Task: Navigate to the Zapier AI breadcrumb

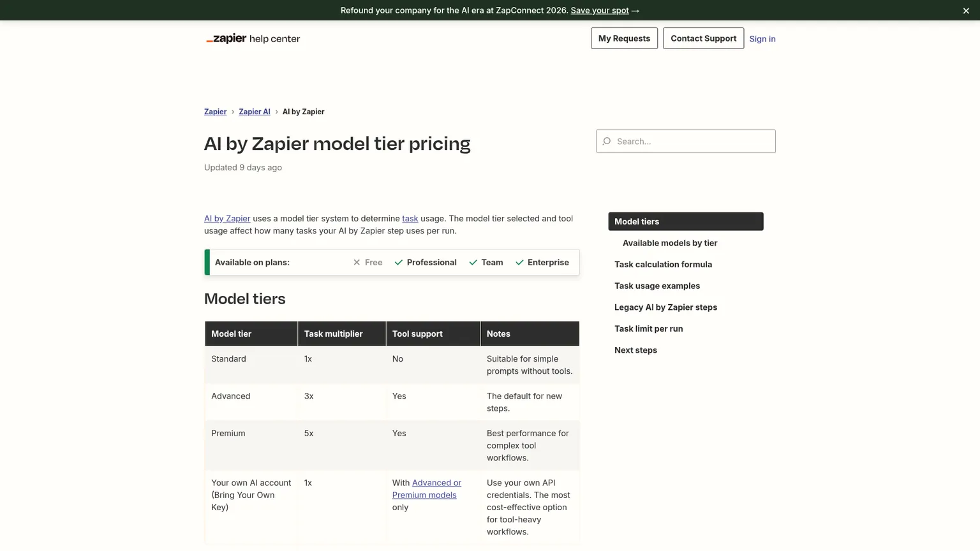Action: coord(255,112)
